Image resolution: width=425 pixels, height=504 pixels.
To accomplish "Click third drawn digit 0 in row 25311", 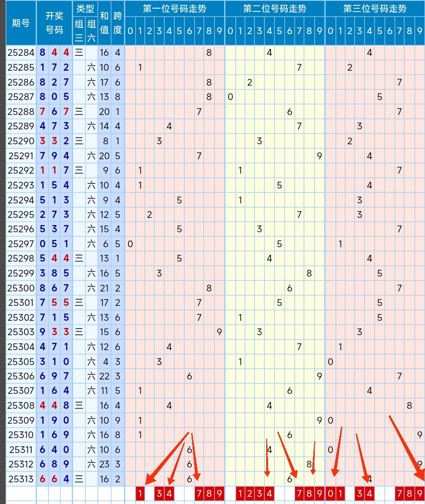I will pos(66,449).
